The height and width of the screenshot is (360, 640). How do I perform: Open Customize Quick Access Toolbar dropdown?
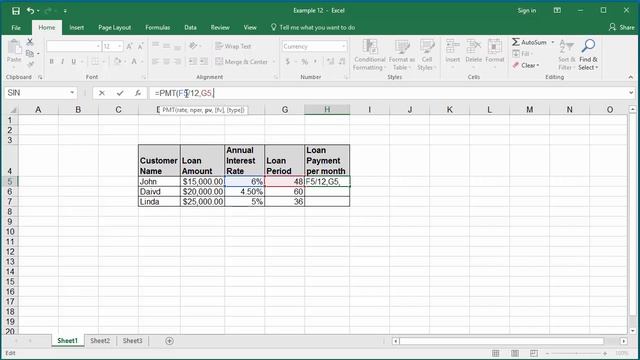click(65, 11)
